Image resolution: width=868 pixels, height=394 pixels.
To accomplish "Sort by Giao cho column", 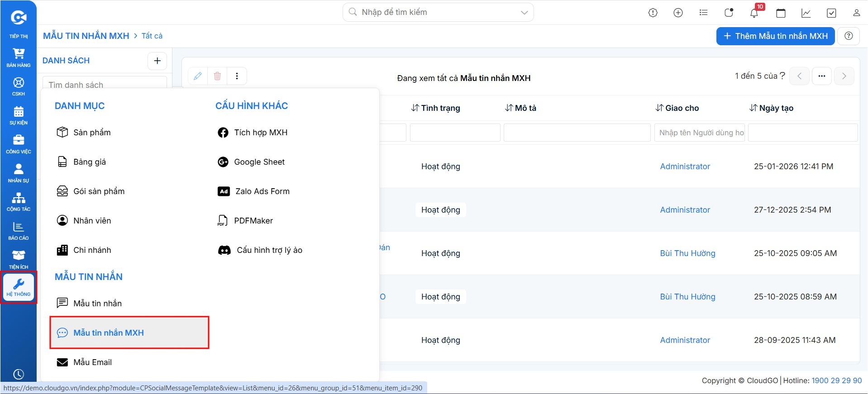I will click(677, 108).
